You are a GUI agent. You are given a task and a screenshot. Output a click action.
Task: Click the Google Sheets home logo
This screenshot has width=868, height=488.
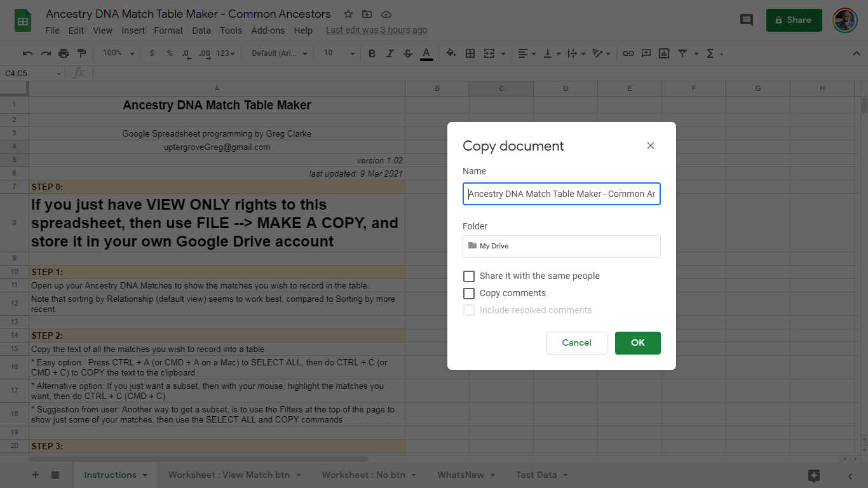point(23,20)
